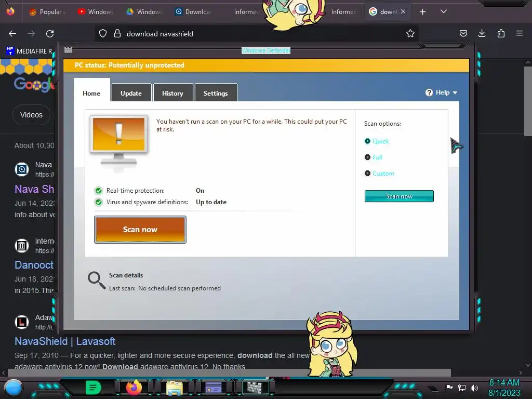Click the large orange warning monitor icon
This screenshot has height=399, width=532.
click(119, 141)
